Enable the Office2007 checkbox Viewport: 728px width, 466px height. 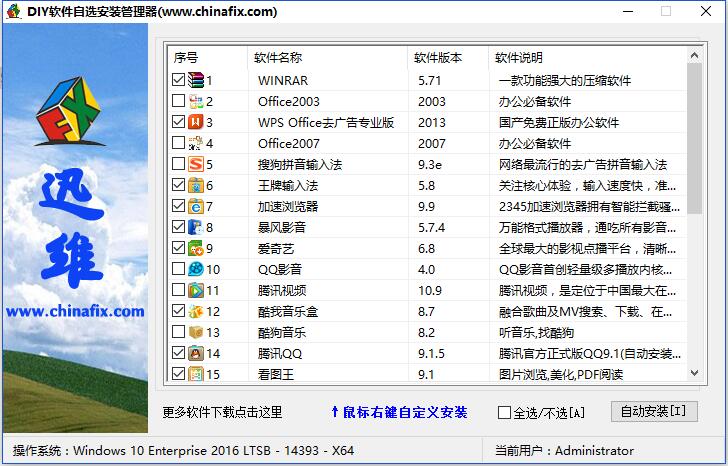[x=178, y=142]
